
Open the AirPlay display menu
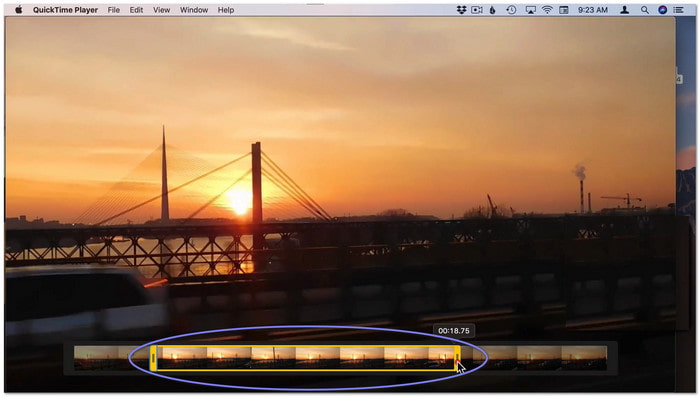point(530,10)
